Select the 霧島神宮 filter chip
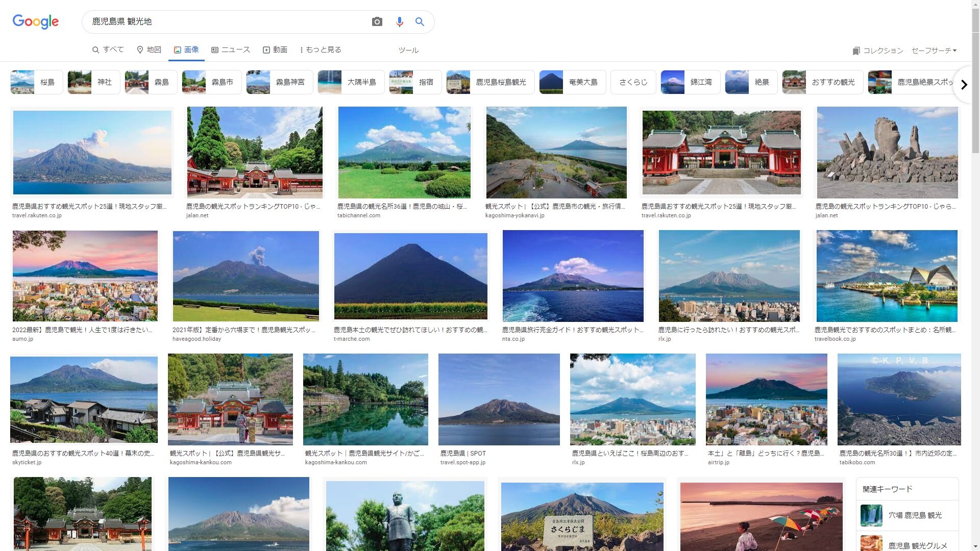Image resolution: width=980 pixels, height=551 pixels. [279, 82]
